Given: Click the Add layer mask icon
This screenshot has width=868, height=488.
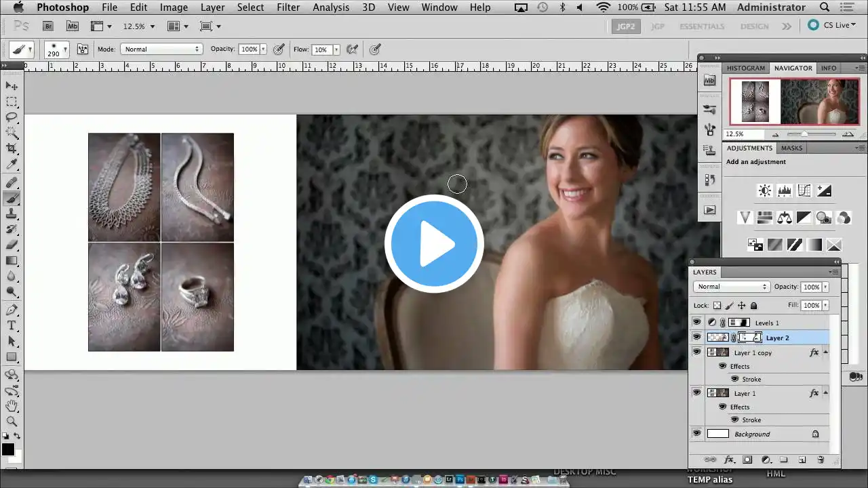Looking at the screenshot, I should 747,460.
